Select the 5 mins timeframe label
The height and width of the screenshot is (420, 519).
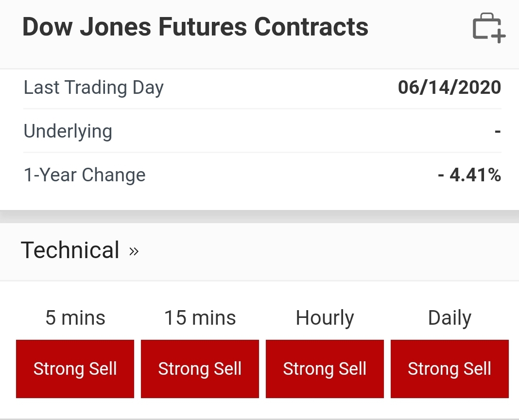tap(75, 317)
